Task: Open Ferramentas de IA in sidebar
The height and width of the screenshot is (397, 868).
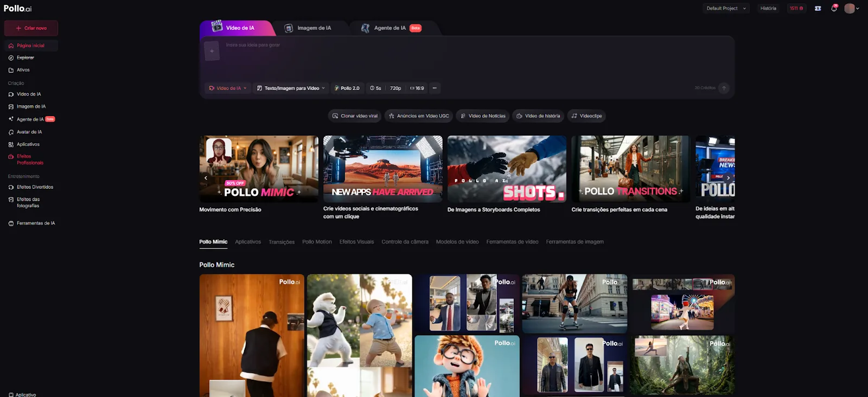Action: [35, 223]
